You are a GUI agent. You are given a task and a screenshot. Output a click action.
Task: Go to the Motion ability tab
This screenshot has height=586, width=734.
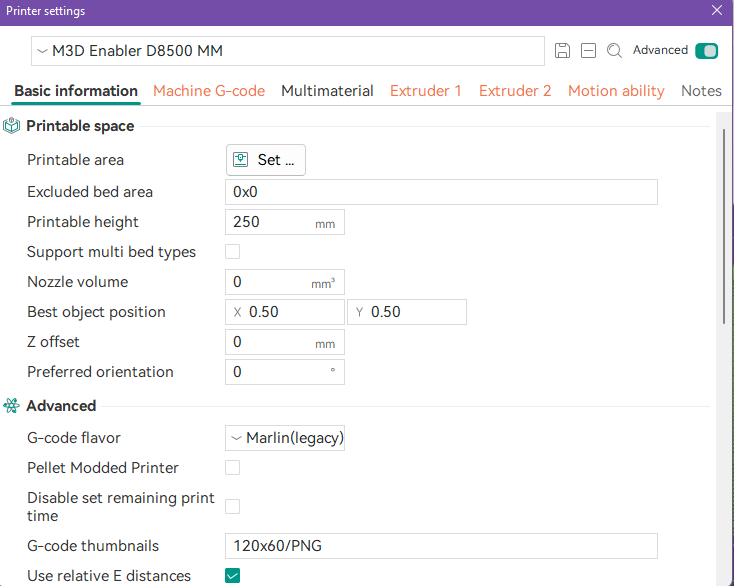click(616, 91)
